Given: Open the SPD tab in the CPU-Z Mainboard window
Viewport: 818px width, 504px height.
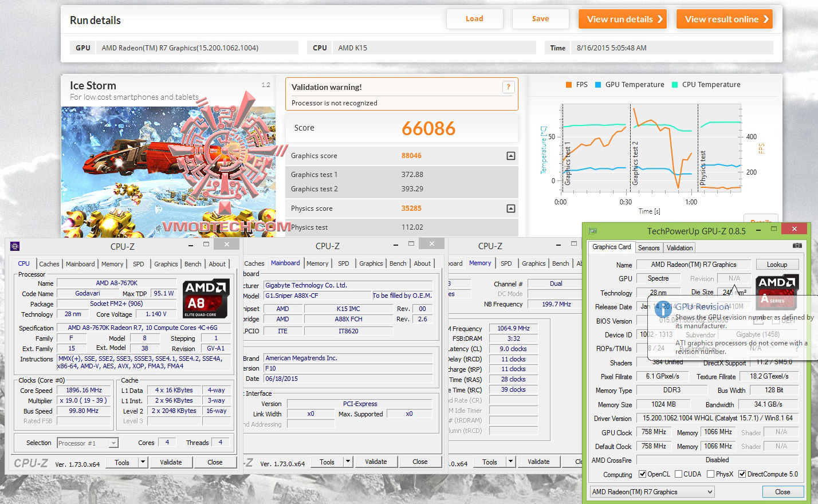Looking at the screenshot, I should 344,263.
